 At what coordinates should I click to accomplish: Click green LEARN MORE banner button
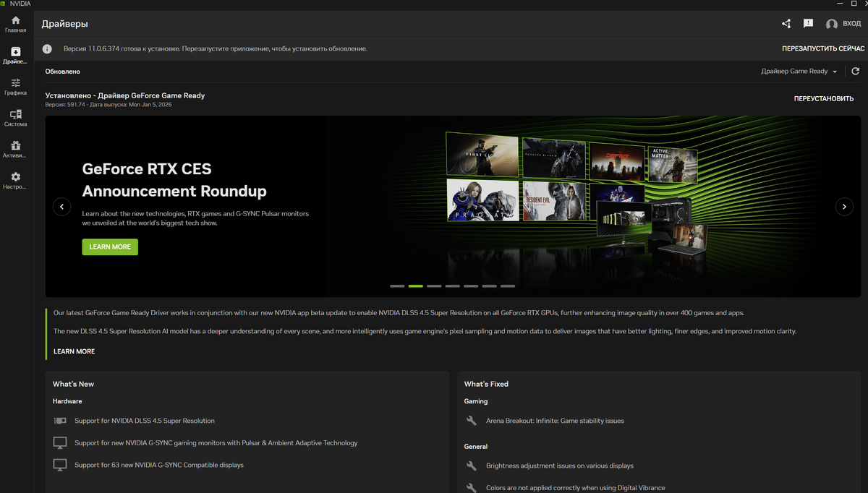click(110, 246)
